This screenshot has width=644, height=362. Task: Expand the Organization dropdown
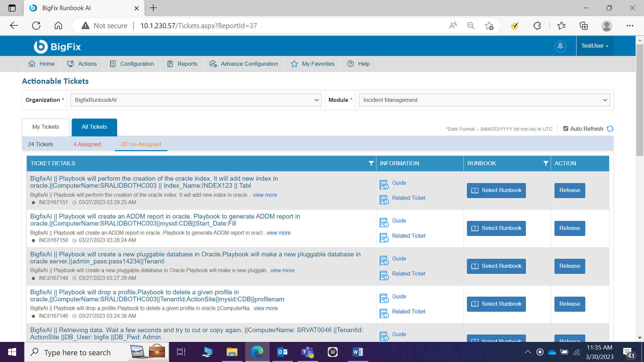pos(196,100)
